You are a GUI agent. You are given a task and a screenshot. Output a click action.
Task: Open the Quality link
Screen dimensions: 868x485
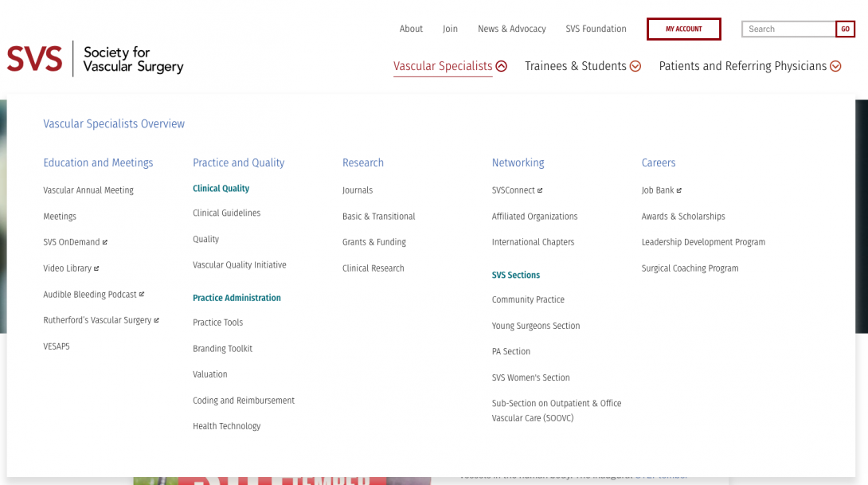coord(206,239)
